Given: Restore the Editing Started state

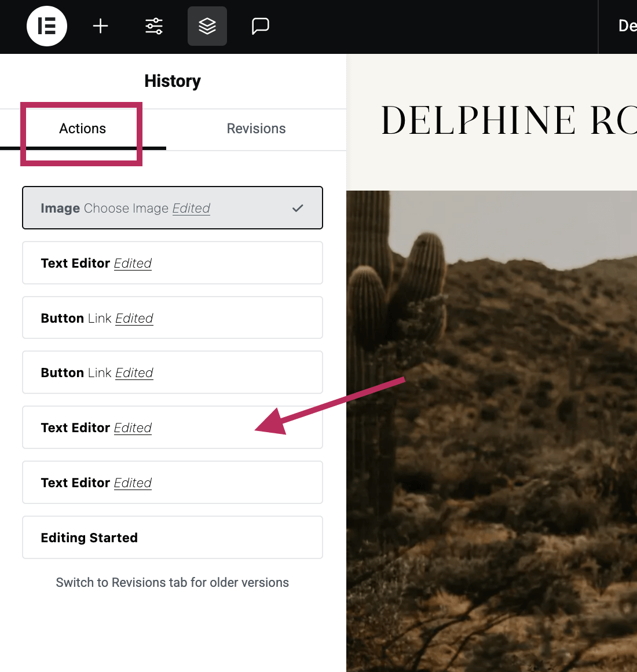Looking at the screenshot, I should (172, 538).
